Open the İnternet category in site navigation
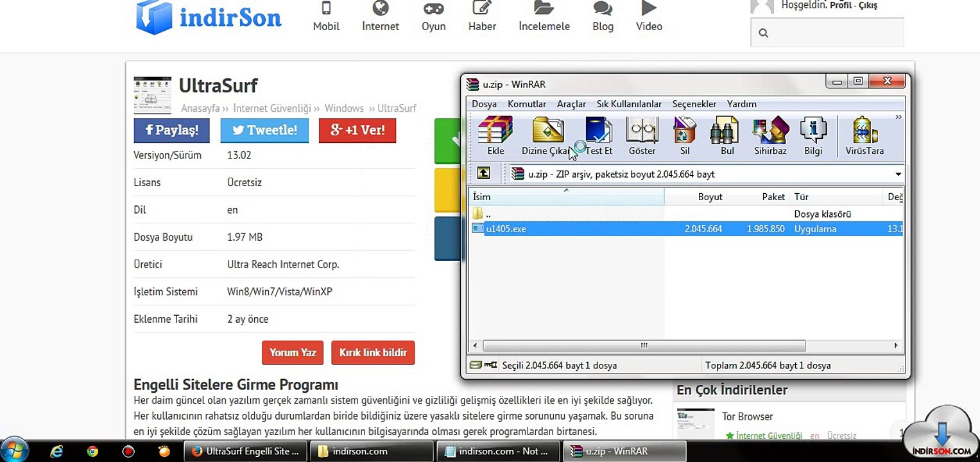980x462 pixels. tap(381, 17)
